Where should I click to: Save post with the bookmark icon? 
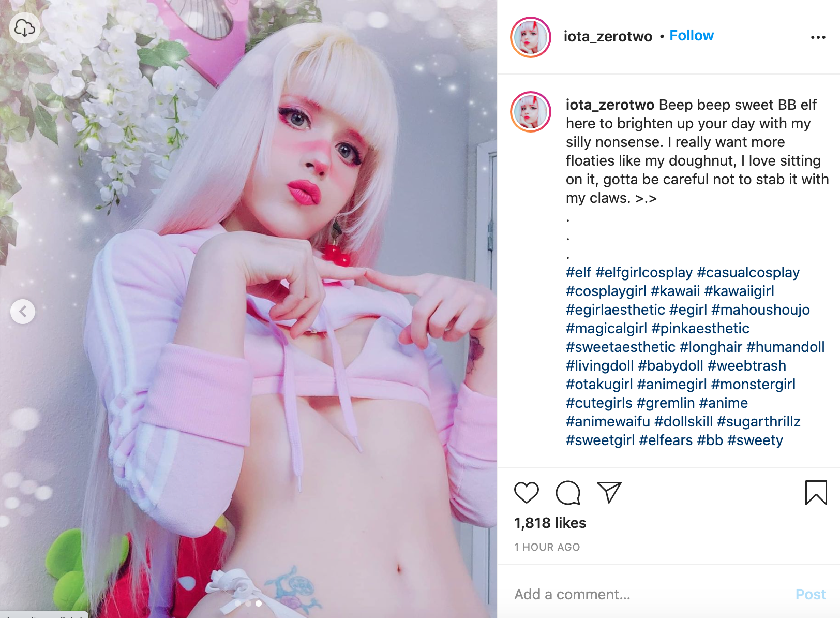click(x=816, y=492)
